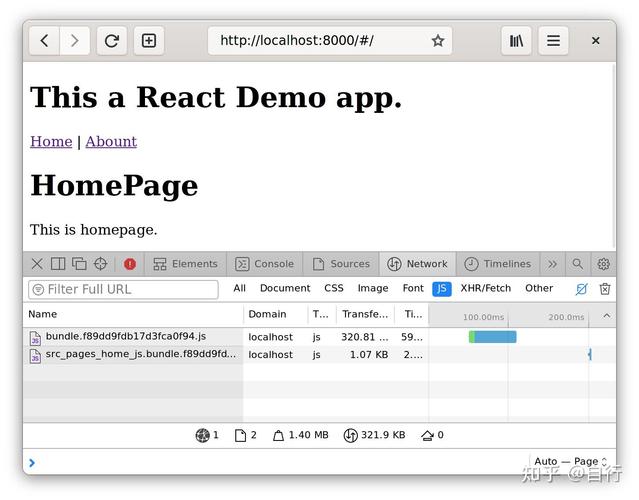This screenshot has width=639, height=500.
Task: Click the 320.81 transfer size cell
Action: tap(365, 337)
